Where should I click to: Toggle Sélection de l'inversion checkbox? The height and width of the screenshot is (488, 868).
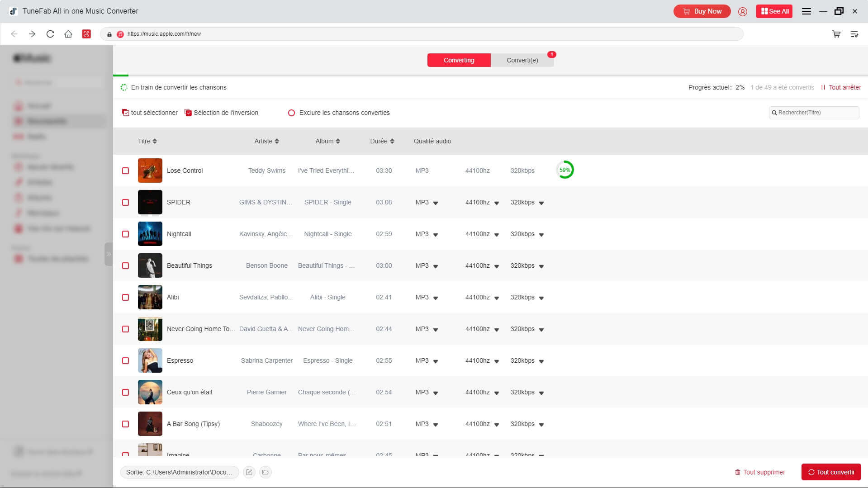(x=188, y=113)
